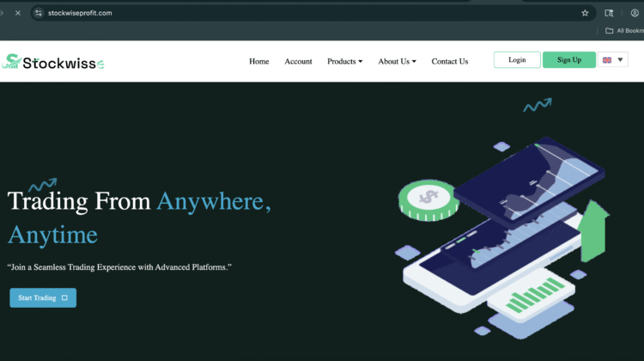
Task: Click the Stockwise logo
Action: click(53, 62)
